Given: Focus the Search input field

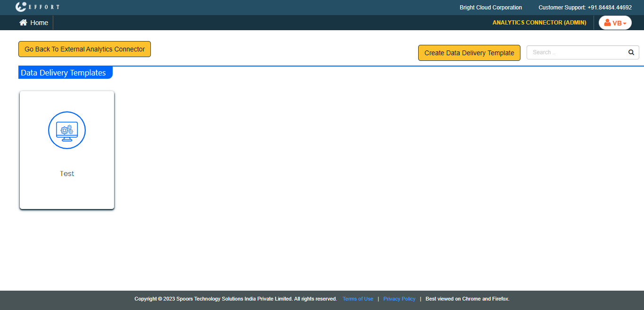Looking at the screenshot, I should (x=576, y=52).
